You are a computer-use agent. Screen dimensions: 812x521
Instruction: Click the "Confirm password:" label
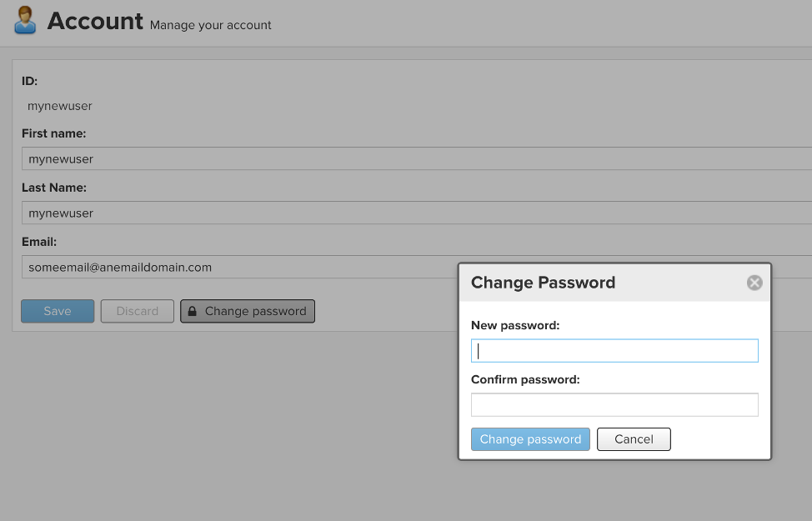point(525,379)
